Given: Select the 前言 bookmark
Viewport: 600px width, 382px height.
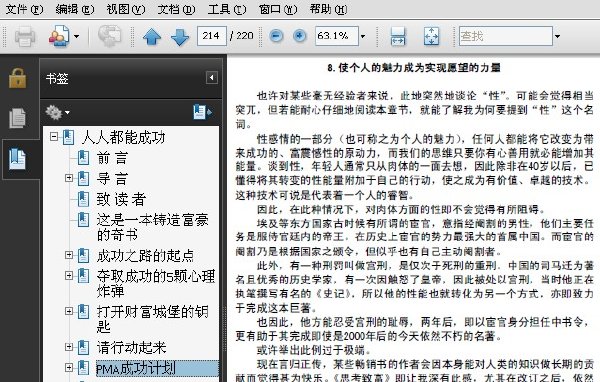Looking at the screenshot, I should pyautogui.click(x=112, y=158).
